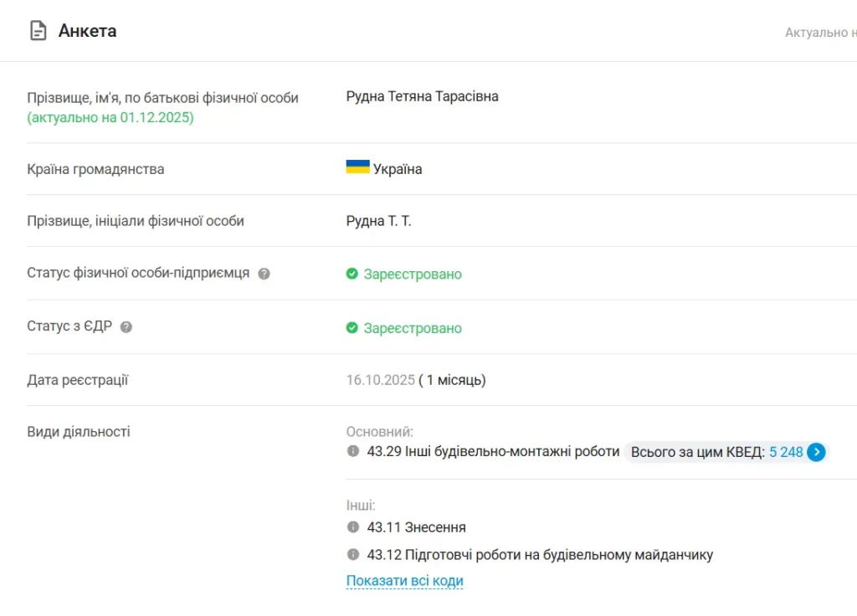The image size is (857, 616).
Task: Click the green актуально на 01.12.2025 note
Action: (110, 117)
